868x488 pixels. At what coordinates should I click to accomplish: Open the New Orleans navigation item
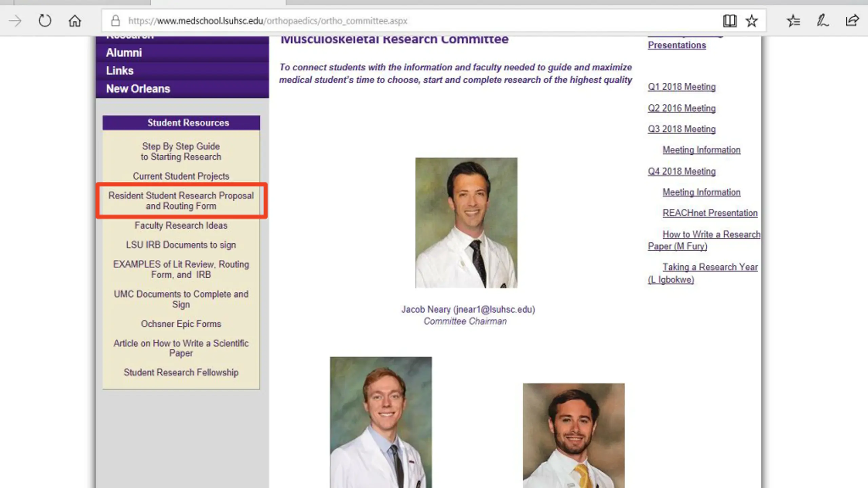click(182, 89)
